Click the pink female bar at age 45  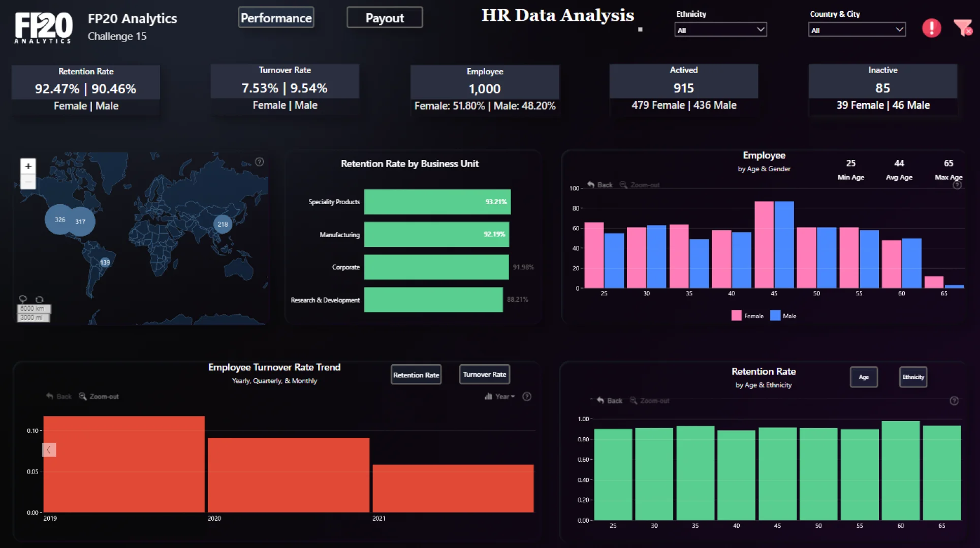764,245
